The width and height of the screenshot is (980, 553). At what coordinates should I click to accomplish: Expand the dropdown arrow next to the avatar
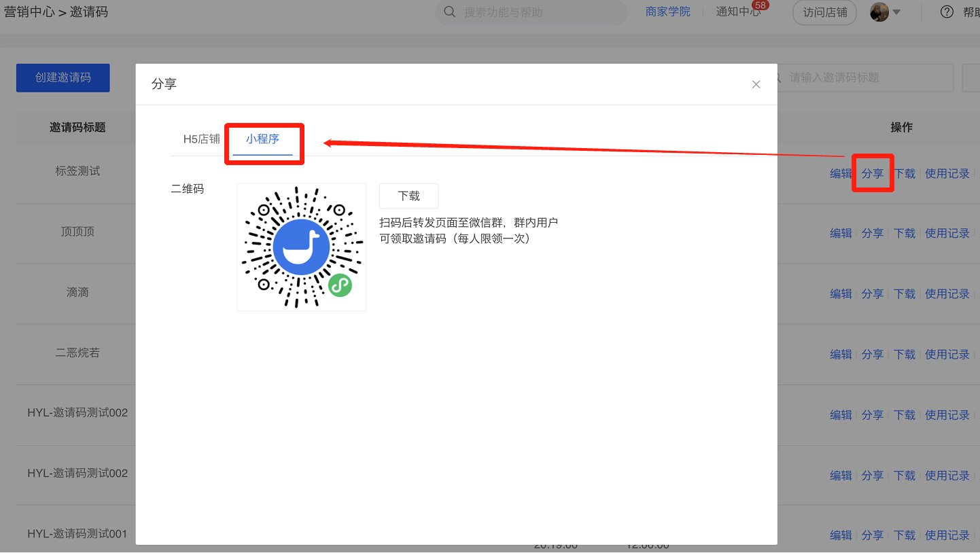(x=897, y=13)
